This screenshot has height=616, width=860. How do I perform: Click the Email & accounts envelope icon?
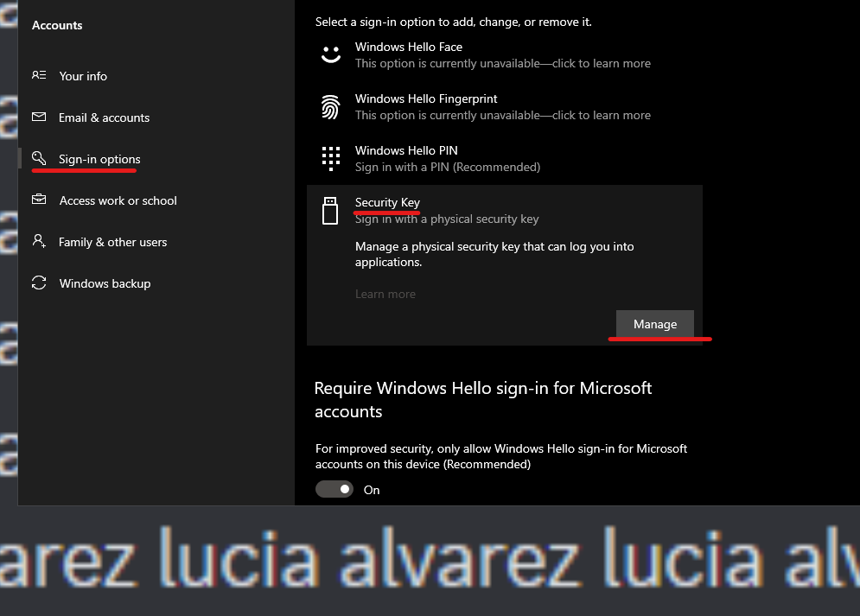tap(39, 117)
